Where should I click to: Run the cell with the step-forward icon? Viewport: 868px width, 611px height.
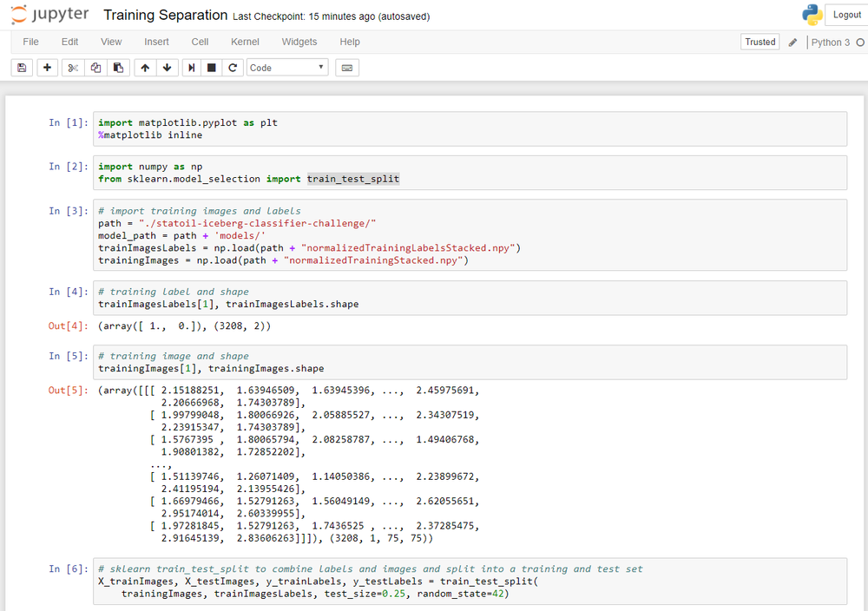192,68
